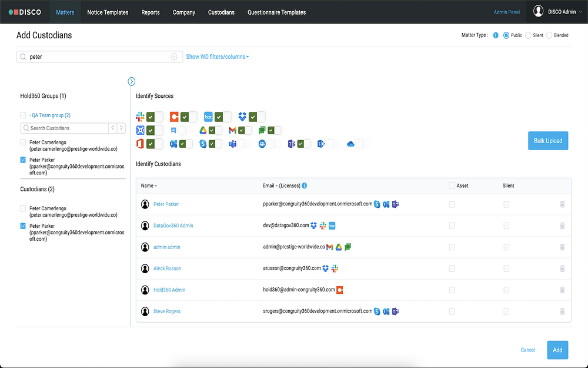588x368 pixels.
Task: Sort by the Name column arrow
Action: click(x=156, y=186)
